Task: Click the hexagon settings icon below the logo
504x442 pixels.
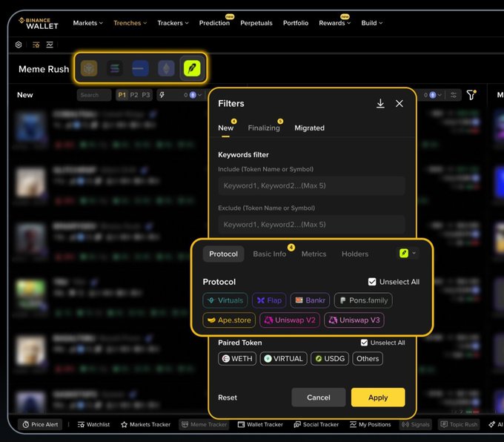Action: tap(19, 44)
